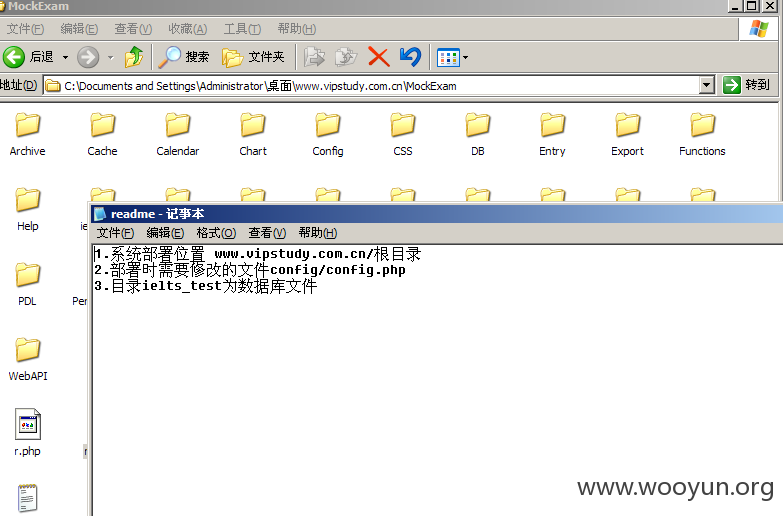
Task: Select the PDL folder
Action: pos(27,284)
